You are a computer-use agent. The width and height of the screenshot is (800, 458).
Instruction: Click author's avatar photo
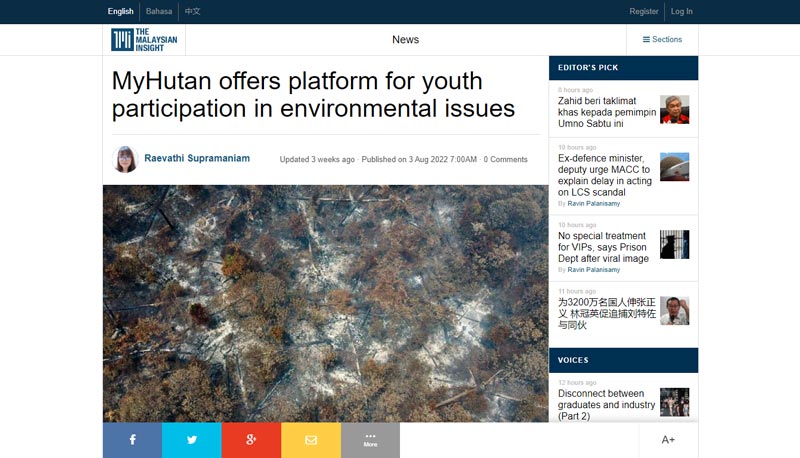pos(125,159)
